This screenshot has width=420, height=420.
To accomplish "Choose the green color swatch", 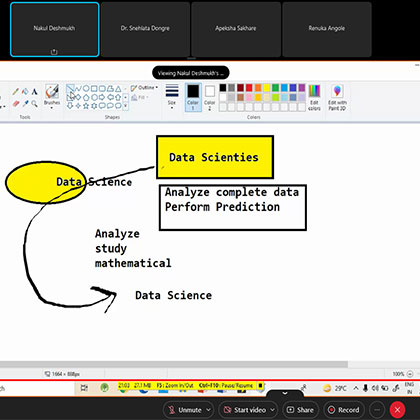I will click(x=275, y=88).
